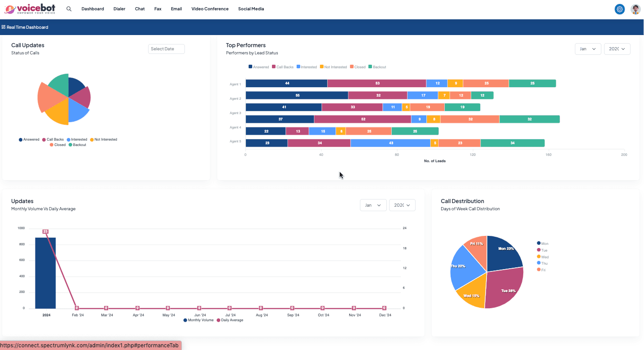Toggle Answered legend in Top Performers
The height and width of the screenshot is (350, 644).
tap(258, 67)
